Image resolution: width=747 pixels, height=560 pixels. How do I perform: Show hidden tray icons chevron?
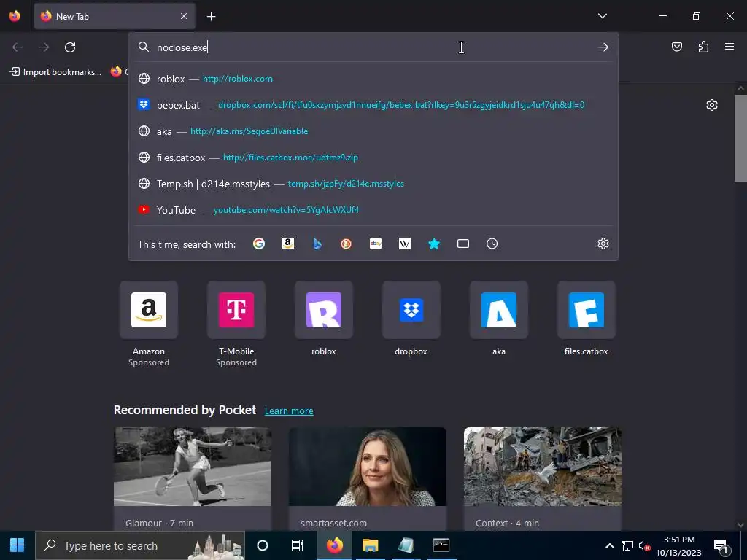pyautogui.click(x=609, y=545)
